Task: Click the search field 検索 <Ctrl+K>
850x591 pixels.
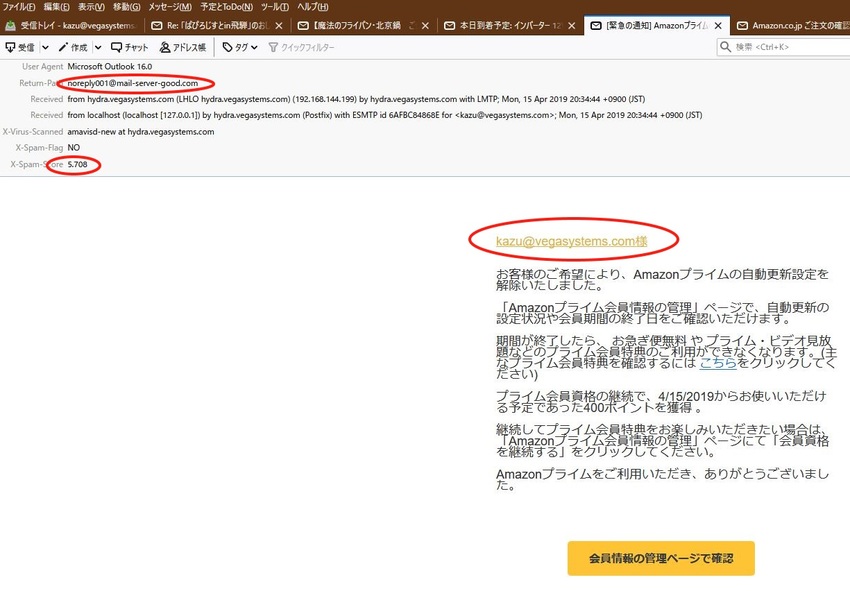Action: [783, 47]
